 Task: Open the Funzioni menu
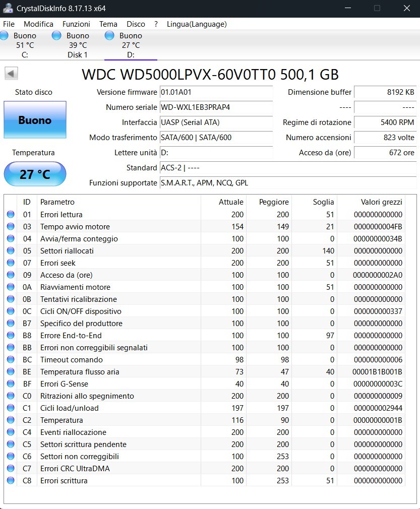(76, 24)
